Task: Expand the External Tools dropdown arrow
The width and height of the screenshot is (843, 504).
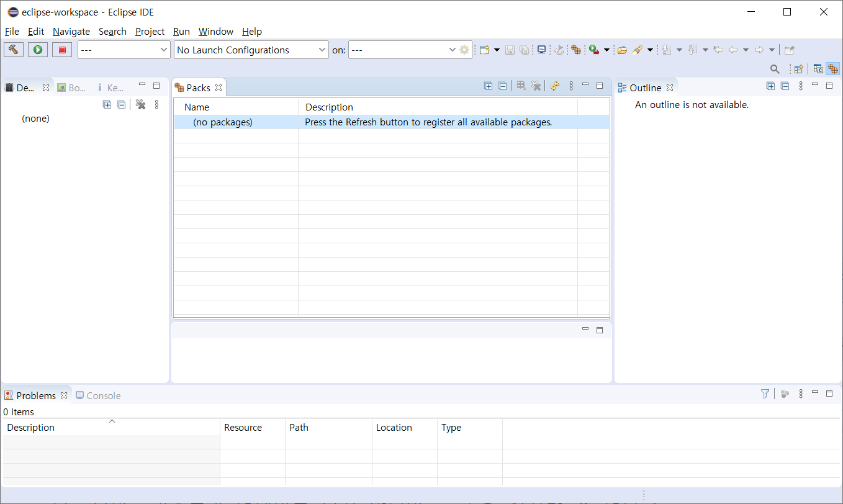Action: tap(606, 50)
